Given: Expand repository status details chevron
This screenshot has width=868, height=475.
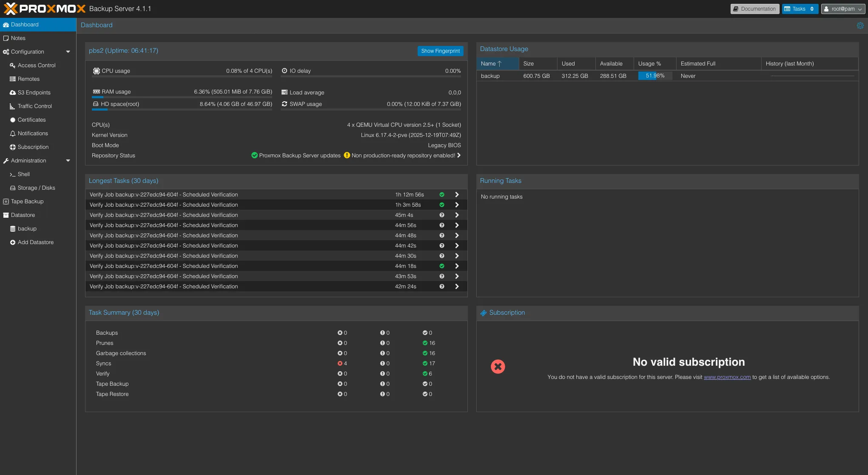Looking at the screenshot, I should coord(459,156).
